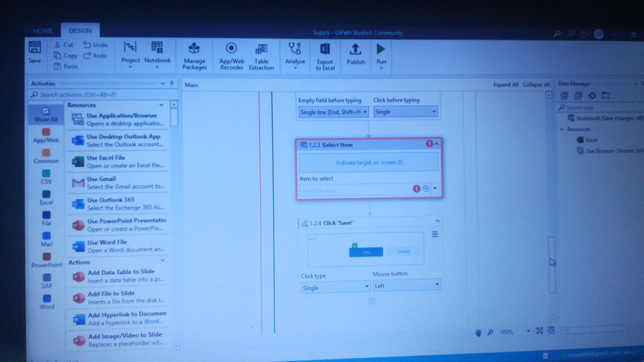
Task: Click Expand All in the designer
Action: (506, 84)
